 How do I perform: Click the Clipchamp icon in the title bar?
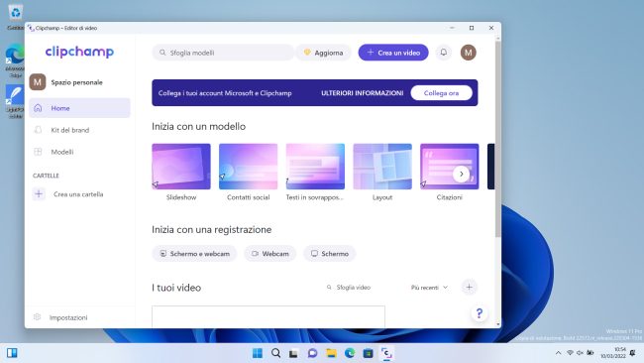tap(31, 28)
